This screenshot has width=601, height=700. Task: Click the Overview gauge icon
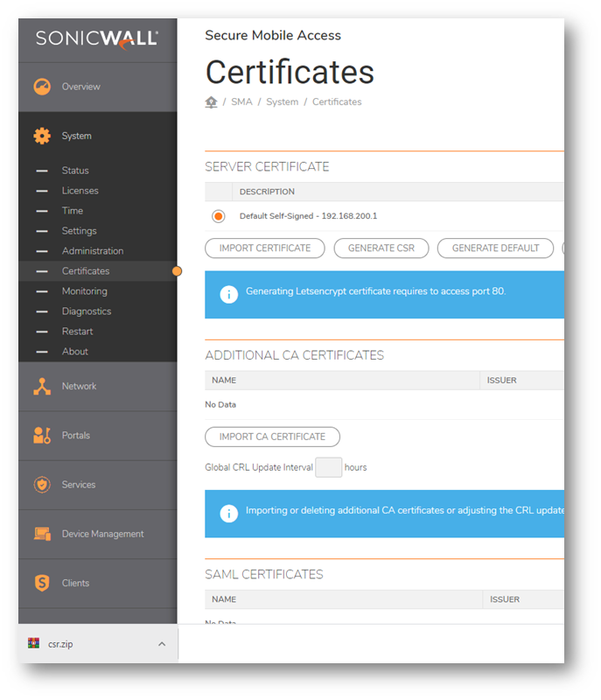click(42, 87)
